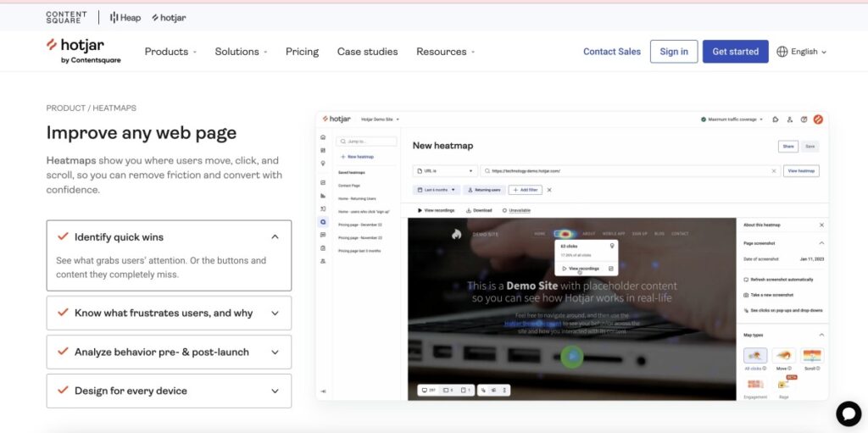Clear the URL field with its X icon
The height and width of the screenshot is (433, 868).
[x=773, y=171]
